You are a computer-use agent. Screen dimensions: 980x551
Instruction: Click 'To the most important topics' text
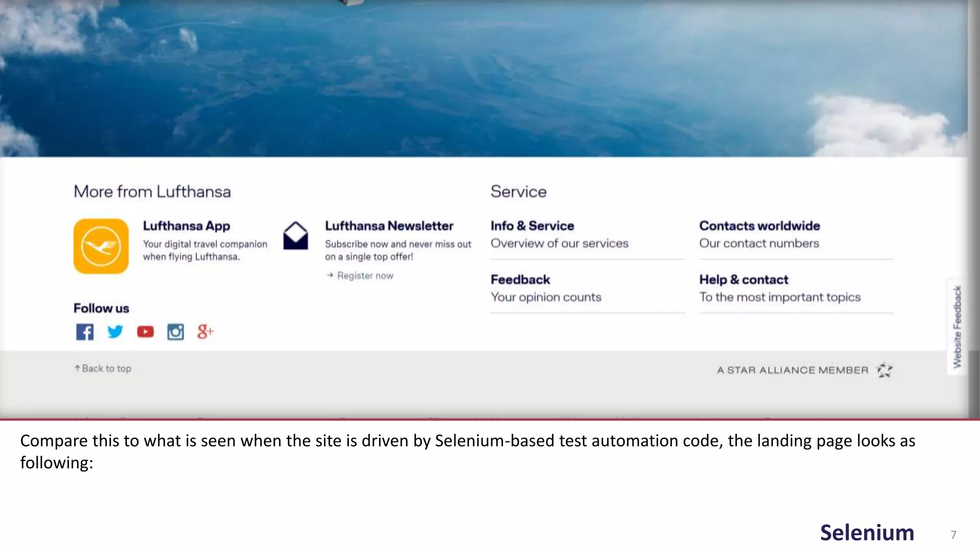780,297
